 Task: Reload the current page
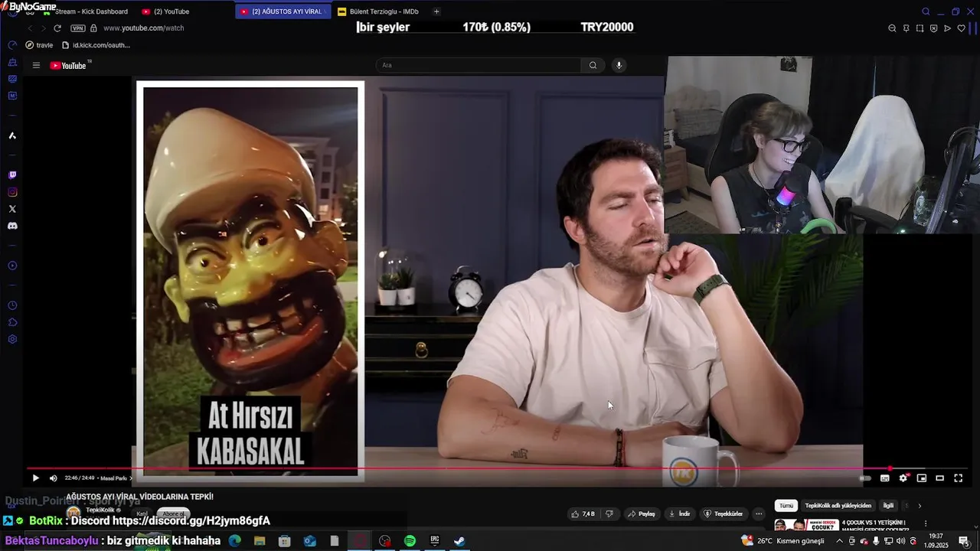[x=57, y=28]
